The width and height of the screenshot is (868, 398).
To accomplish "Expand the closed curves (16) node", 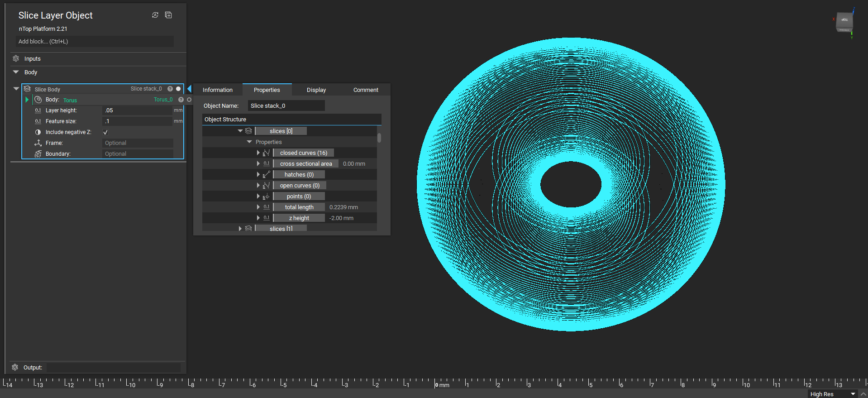I will (x=258, y=153).
